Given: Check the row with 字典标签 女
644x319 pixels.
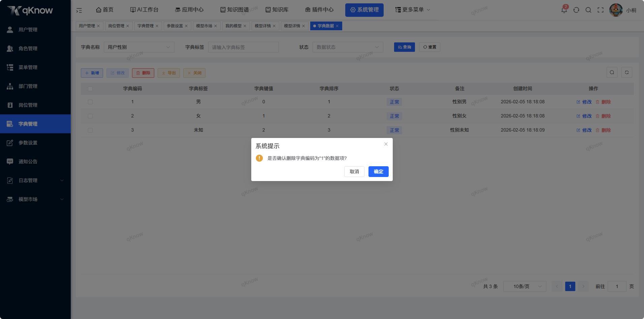Looking at the screenshot, I should (x=90, y=116).
